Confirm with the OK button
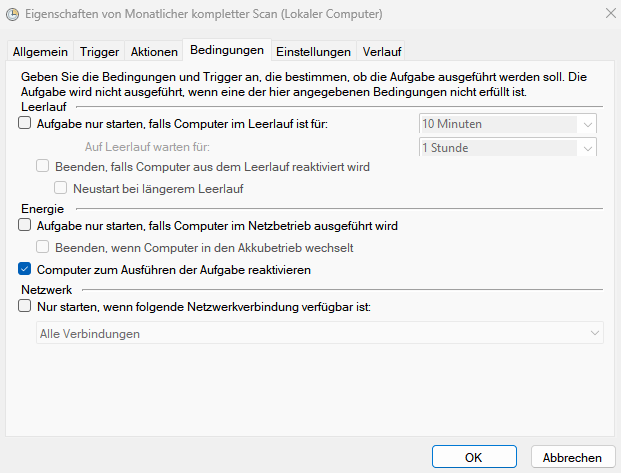The width and height of the screenshot is (621, 473). [x=474, y=457]
